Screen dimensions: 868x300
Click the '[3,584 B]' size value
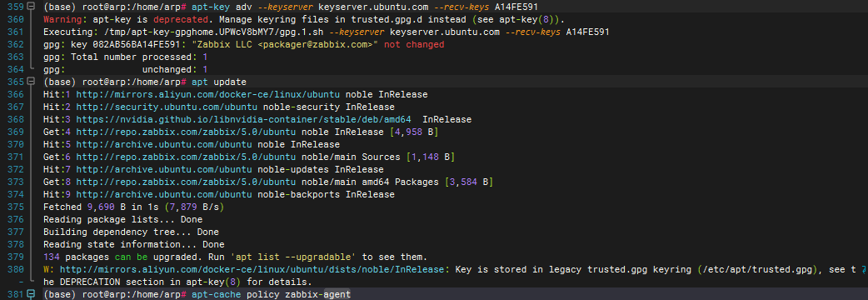coord(469,182)
